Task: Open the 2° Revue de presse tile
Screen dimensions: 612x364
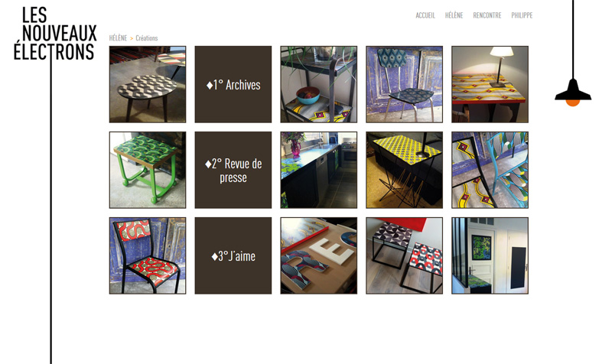Action: point(233,170)
